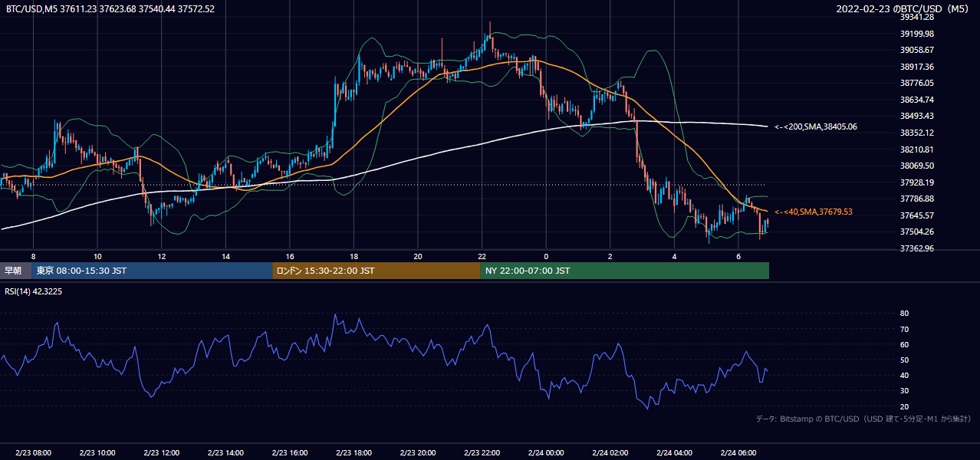Click price axis value 38069.50

pos(916,166)
